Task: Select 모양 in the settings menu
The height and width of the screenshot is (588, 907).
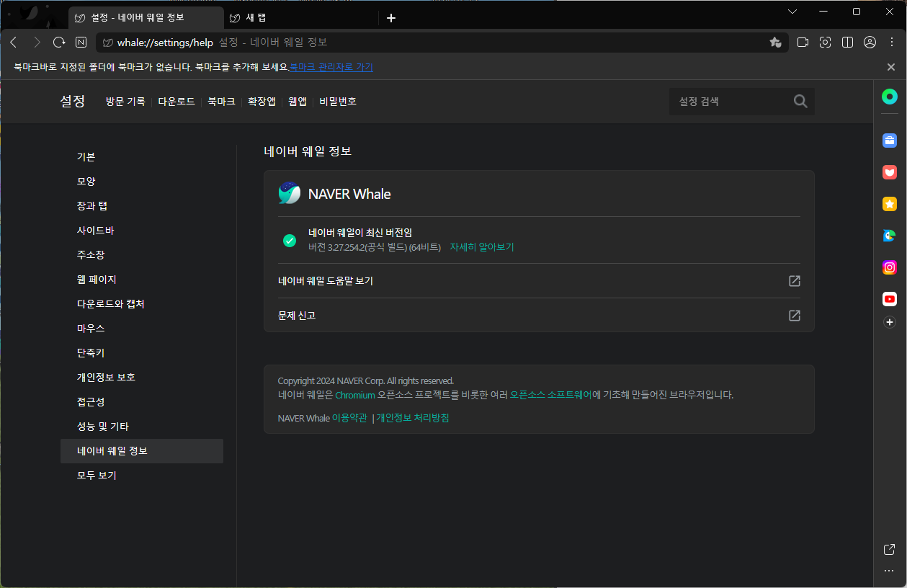Action: tap(142, 182)
